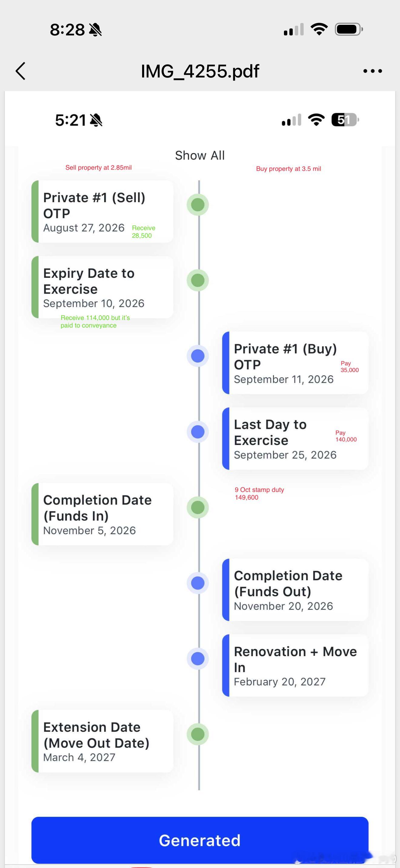Screen dimensions: 400x868
Task: Tap the back chevron icon
Action: pos(21,71)
